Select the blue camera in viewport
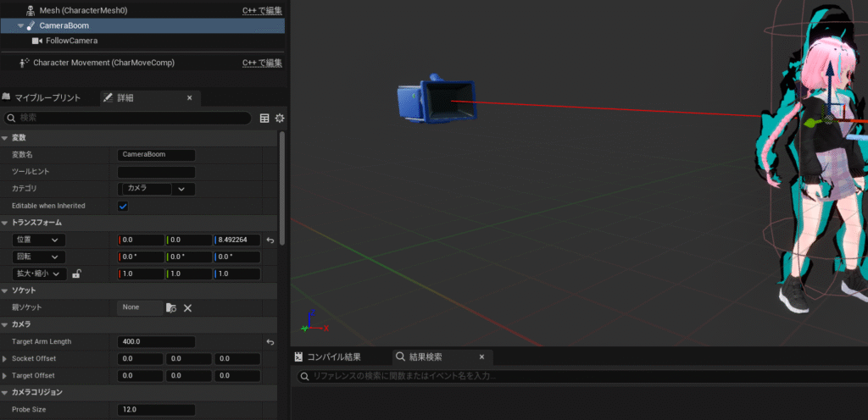This screenshot has width=868, height=420. 437,100
